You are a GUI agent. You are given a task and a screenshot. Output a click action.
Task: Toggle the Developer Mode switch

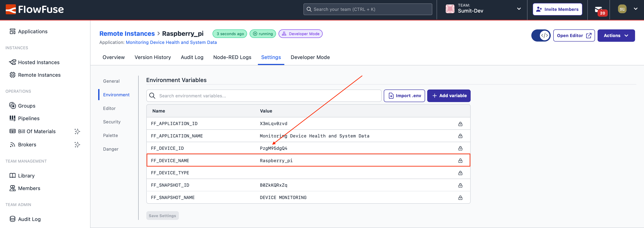tap(540, 36)
